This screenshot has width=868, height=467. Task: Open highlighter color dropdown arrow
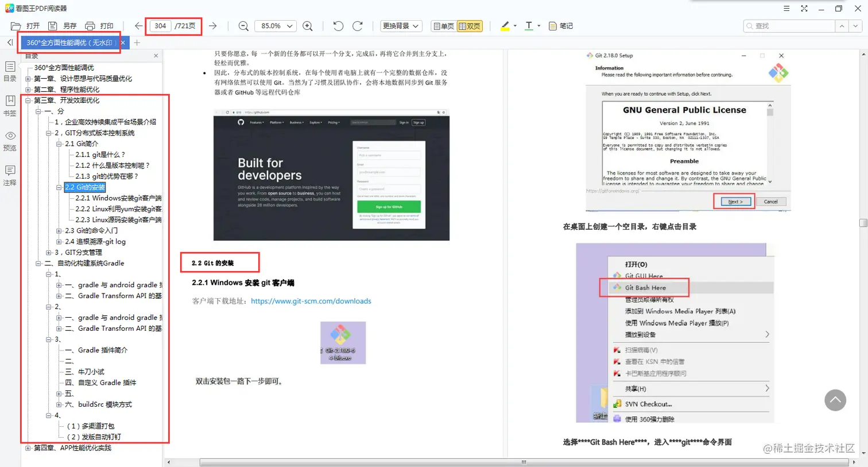515,26
